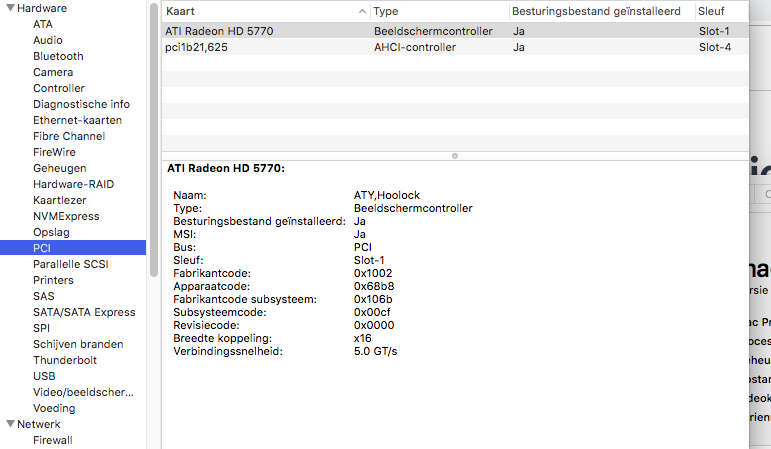Image resolution: width=771 pixels, height=449 pixels.
Task: Click the 0x106b subsystem vendor value
Action: coord(373,299)
